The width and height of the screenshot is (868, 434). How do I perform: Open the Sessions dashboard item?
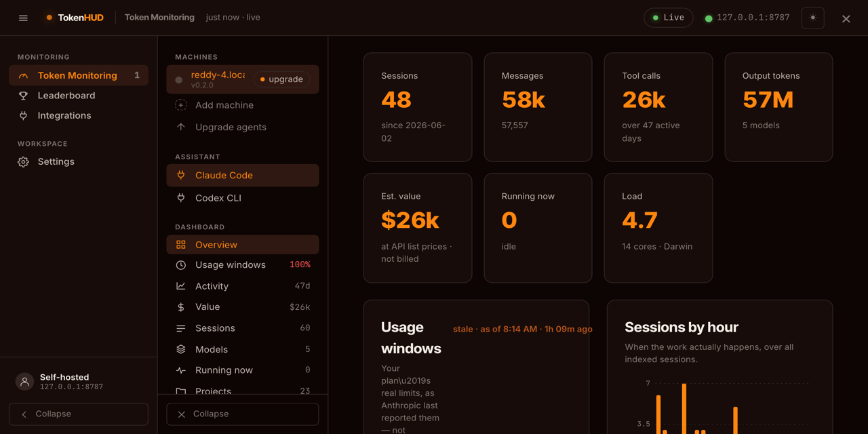242,328
